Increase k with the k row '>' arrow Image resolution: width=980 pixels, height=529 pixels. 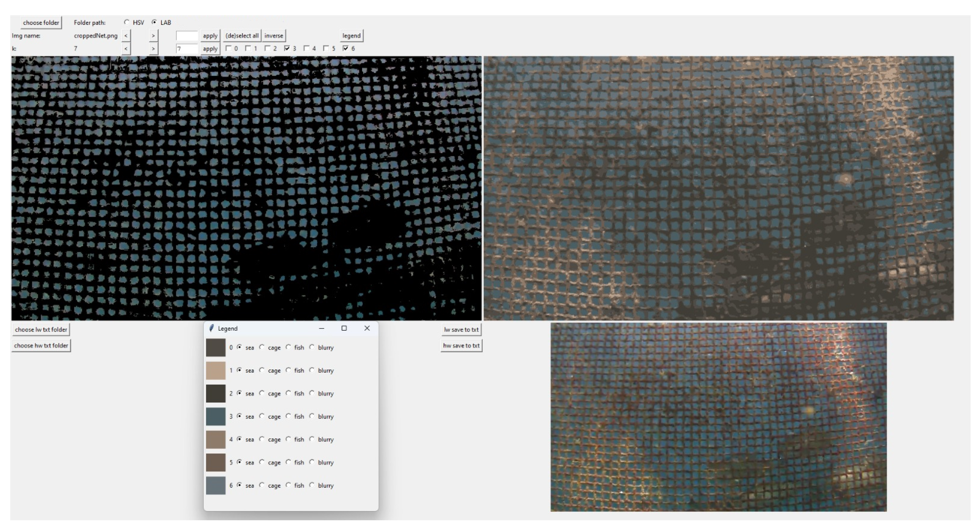click(153, 49)
